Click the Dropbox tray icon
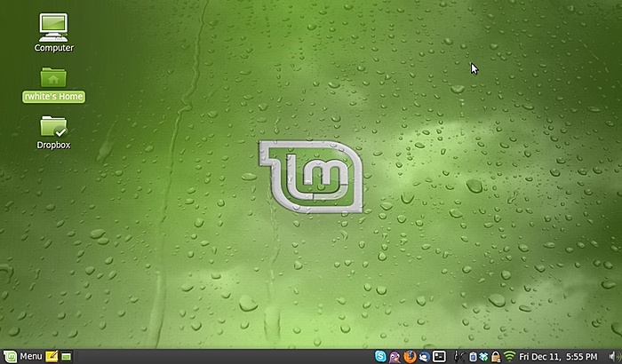The width and height of the screenshot is (622, 364). (x=483, y=357)
